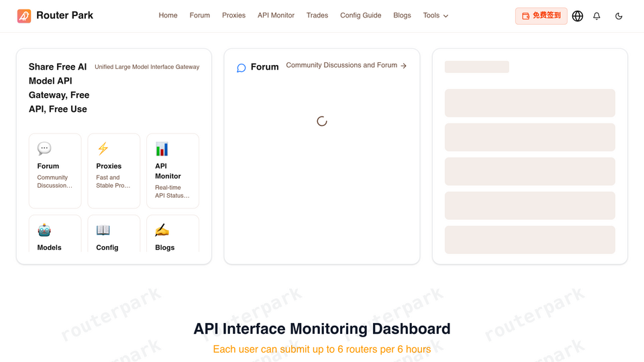Screen dimensions: 644x362
Task: Open the API Monitor Real-time card
Action: pyautogui.click(x=172, y=171)
